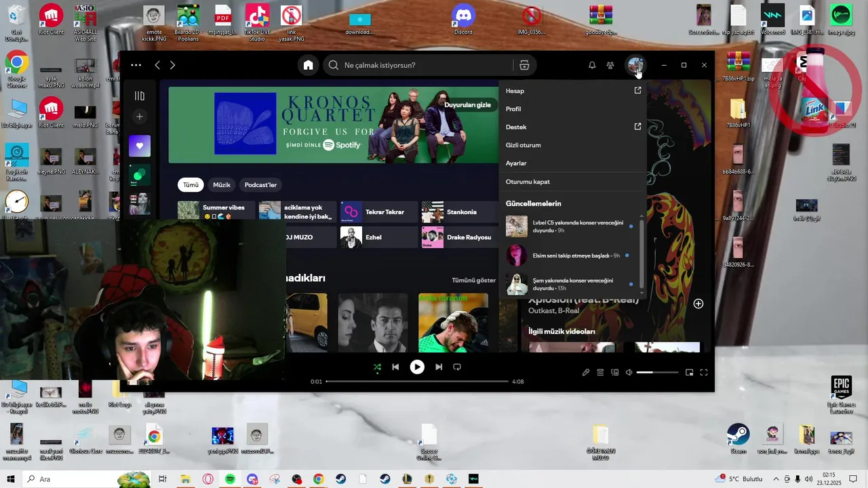Viewport: 868px width, 488px height.
Task: Go to Spotify Home via house icon
Action: [308, 65]
